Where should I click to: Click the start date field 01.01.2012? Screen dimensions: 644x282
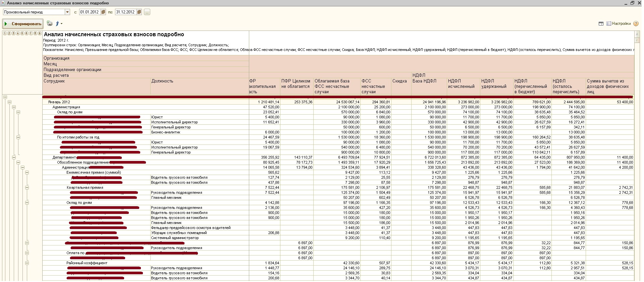point(90,12)
